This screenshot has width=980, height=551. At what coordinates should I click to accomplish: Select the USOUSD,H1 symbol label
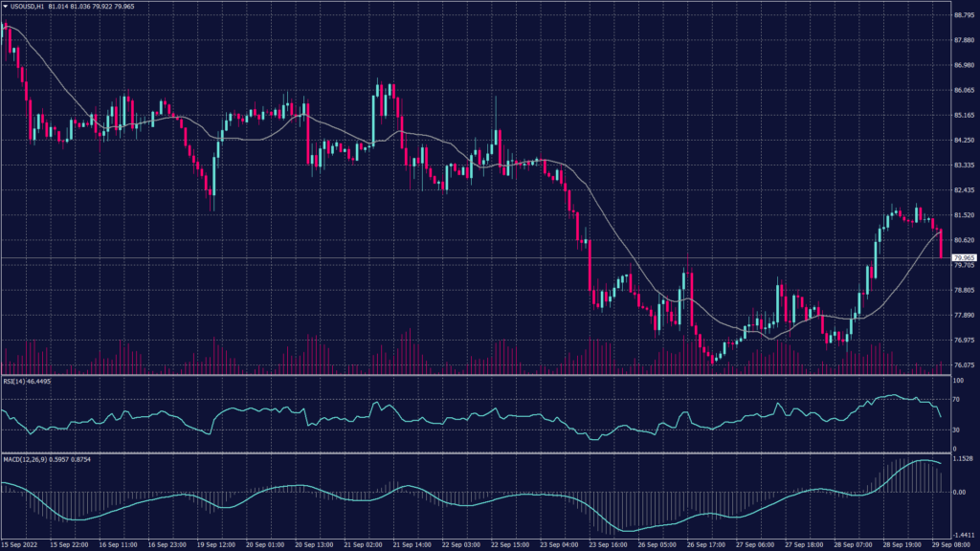point(28,6)
